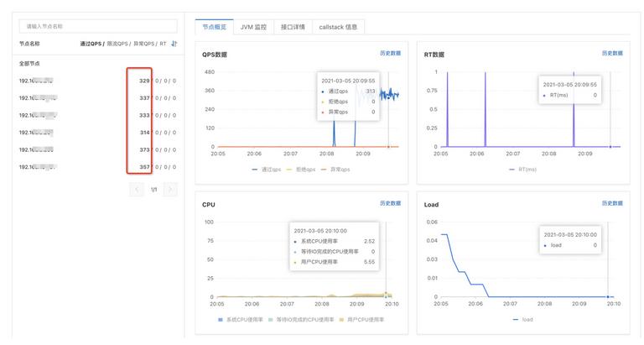This screenshot has height=345, width=644.
Task: Click the 20:09 time label on the Load chart axis
Action: click(579, 304)
